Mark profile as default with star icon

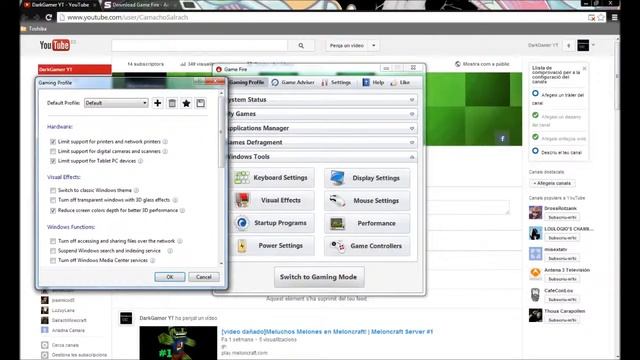pyautogui.click(x=186, y=103)
